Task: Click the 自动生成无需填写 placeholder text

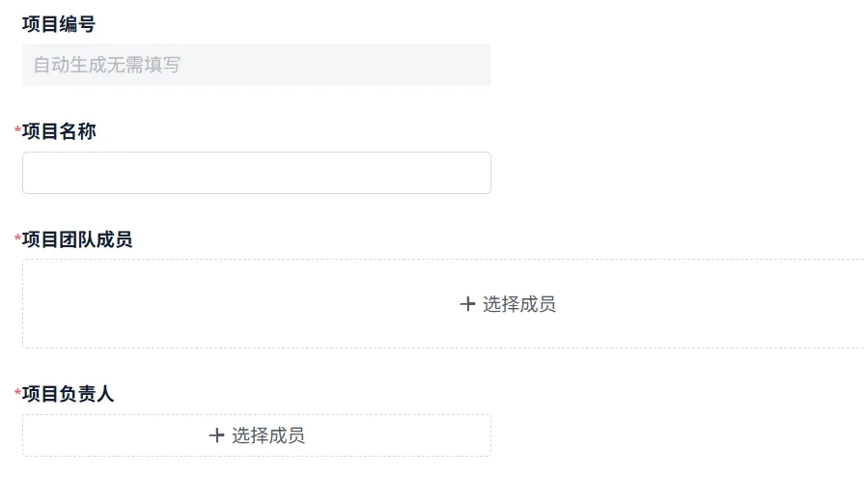Action: (107, 66)
